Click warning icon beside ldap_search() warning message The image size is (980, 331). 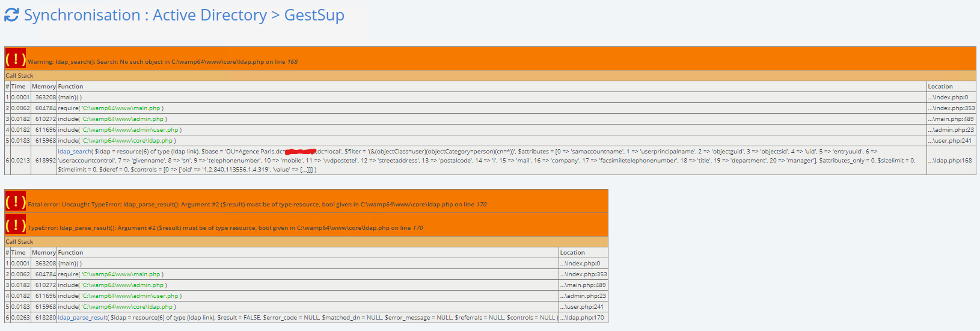point(16,58)
